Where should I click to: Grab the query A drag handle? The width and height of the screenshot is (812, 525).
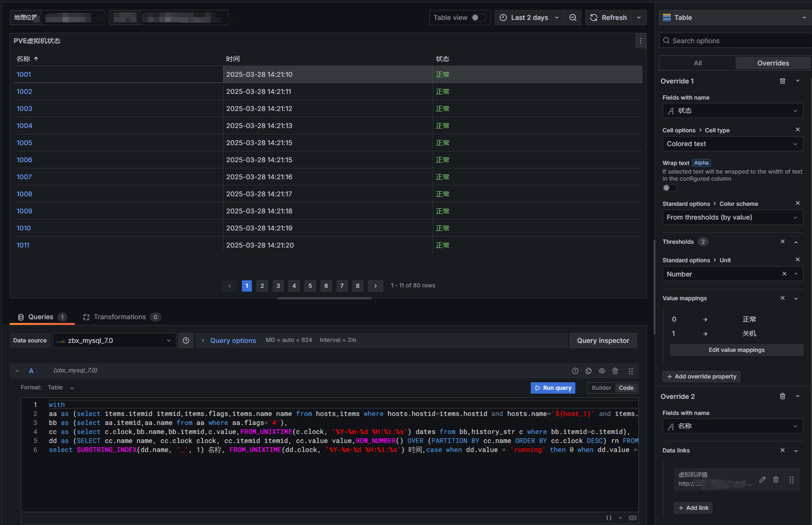point(631,371)
